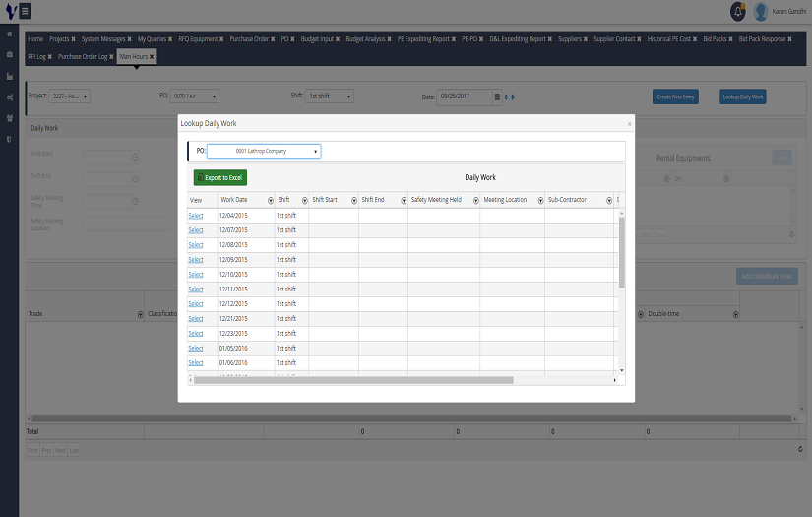Open the Karan Gandhi user avatar
The width and height of the screenshot is (812, 517).
(760, 11)
